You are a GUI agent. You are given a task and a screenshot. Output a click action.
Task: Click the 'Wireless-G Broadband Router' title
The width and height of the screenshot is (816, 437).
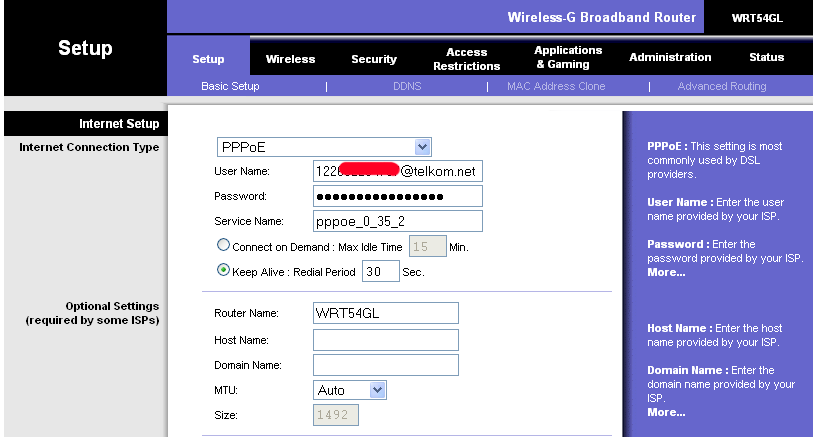(x=602, y=17)
